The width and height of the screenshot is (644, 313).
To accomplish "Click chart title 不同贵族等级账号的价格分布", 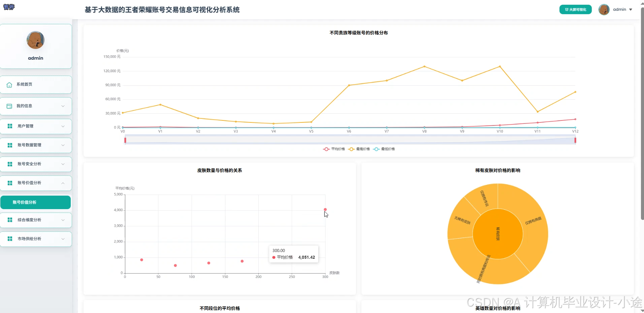I will (359, 33).
